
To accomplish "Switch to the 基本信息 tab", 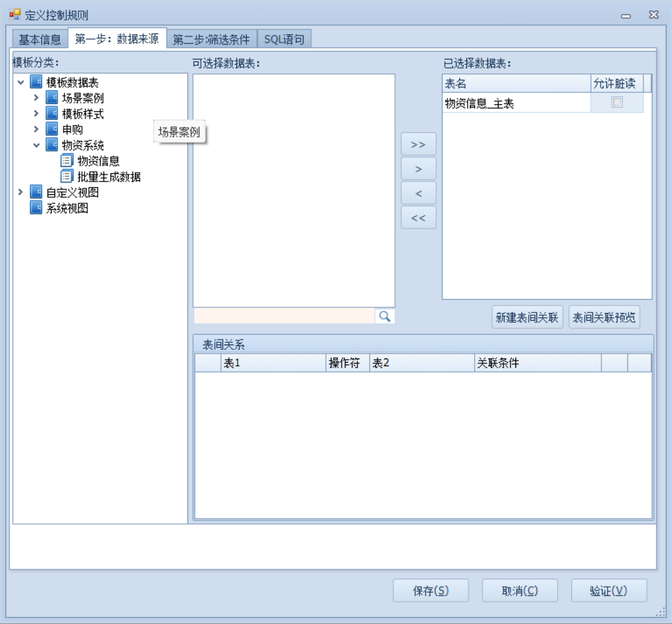I will (40, 39).
